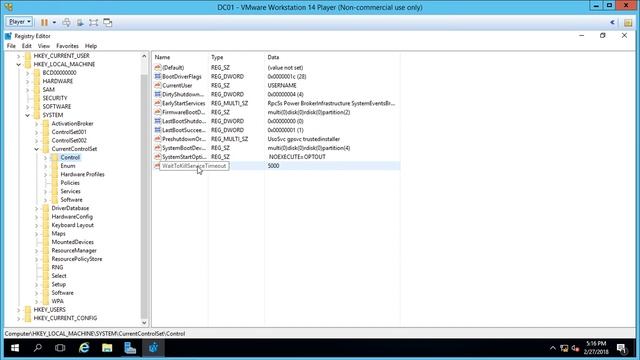Click the removable devices toolbar icon

(80, 22)
